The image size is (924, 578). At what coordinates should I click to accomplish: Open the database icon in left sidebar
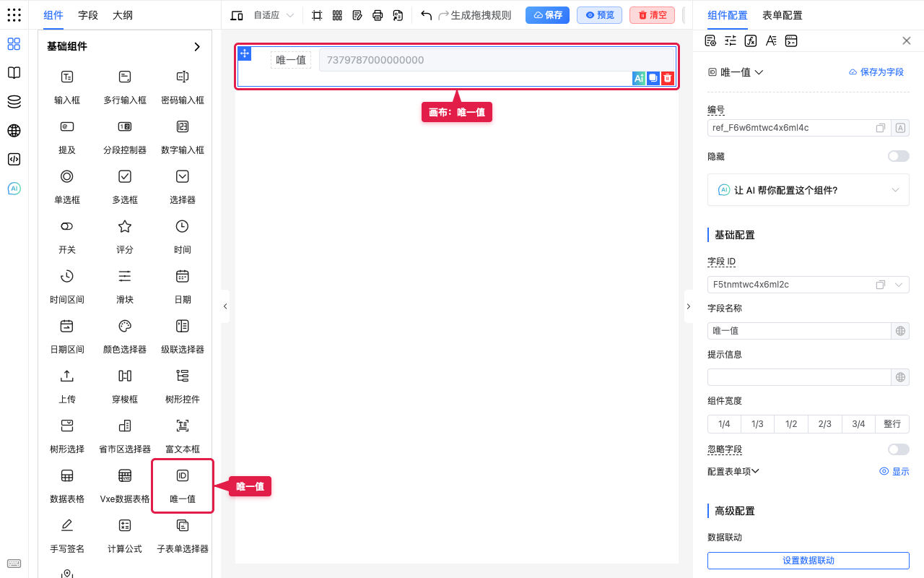(x=14, y=102)
